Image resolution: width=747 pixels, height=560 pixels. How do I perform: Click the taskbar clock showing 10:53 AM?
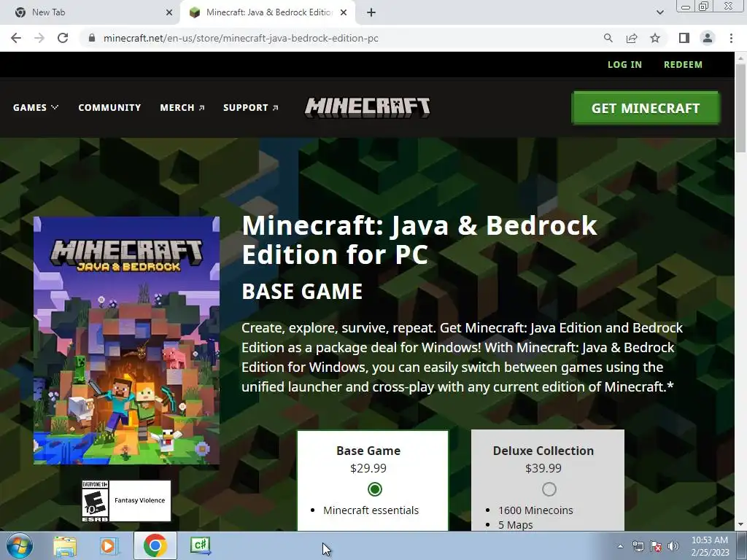[x=710, y=546]
